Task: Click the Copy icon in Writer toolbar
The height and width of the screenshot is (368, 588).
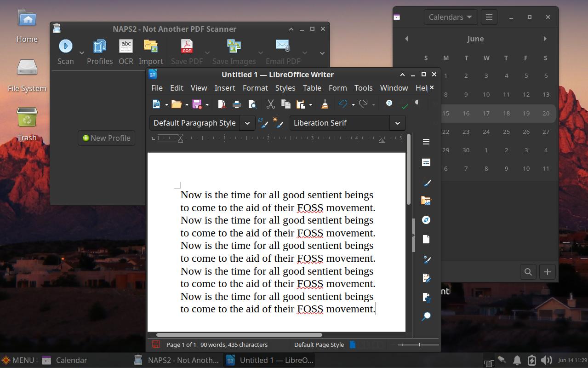Action: pos(285,104)
